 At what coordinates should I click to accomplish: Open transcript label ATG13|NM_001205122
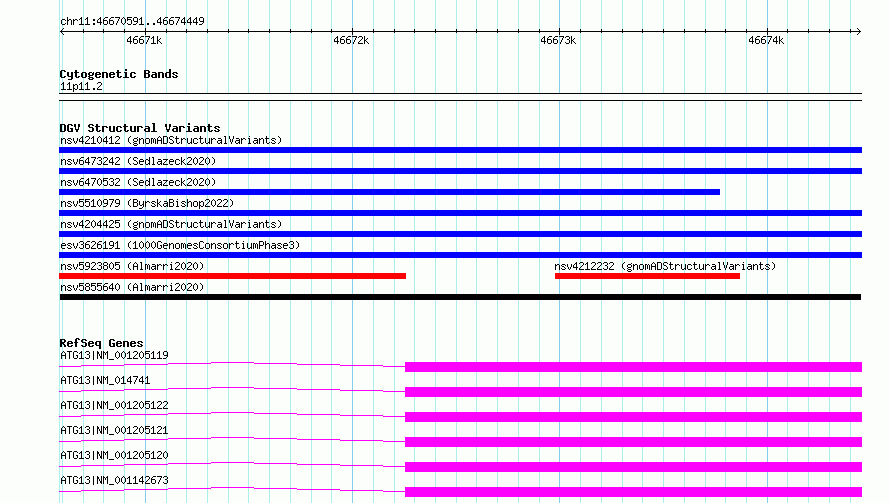pos(114,405)
